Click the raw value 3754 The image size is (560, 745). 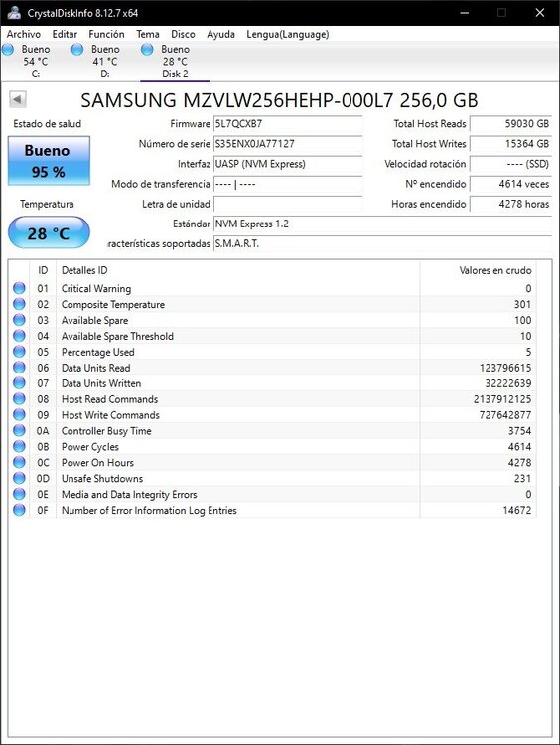[x=519, y=430]
